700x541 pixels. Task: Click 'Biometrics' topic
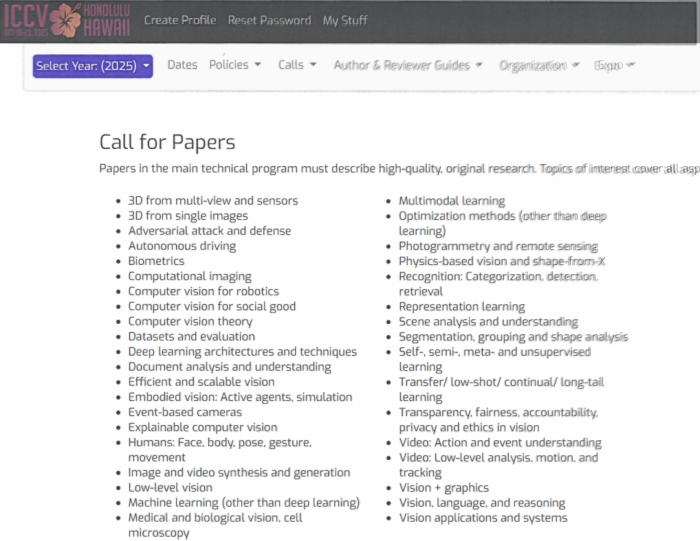point(156,261)
